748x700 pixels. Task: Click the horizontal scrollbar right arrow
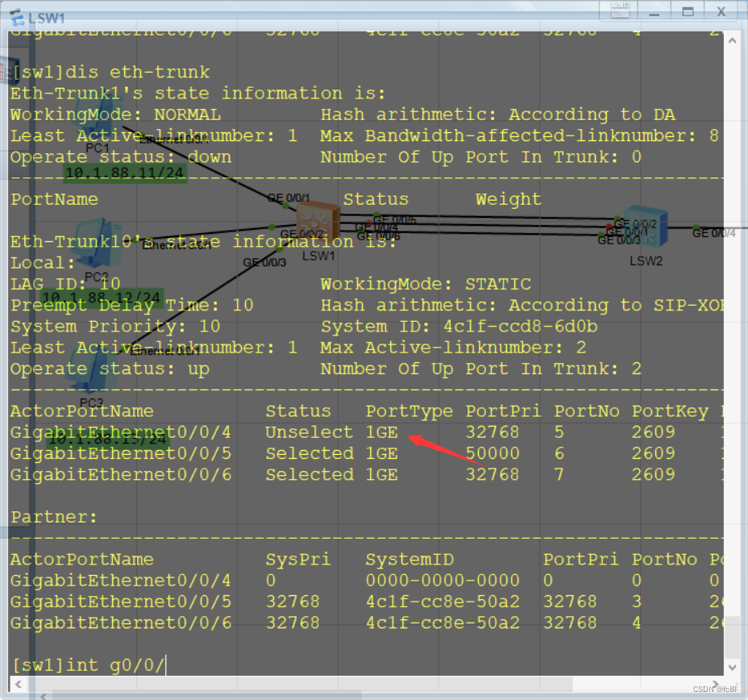(715, 684)
